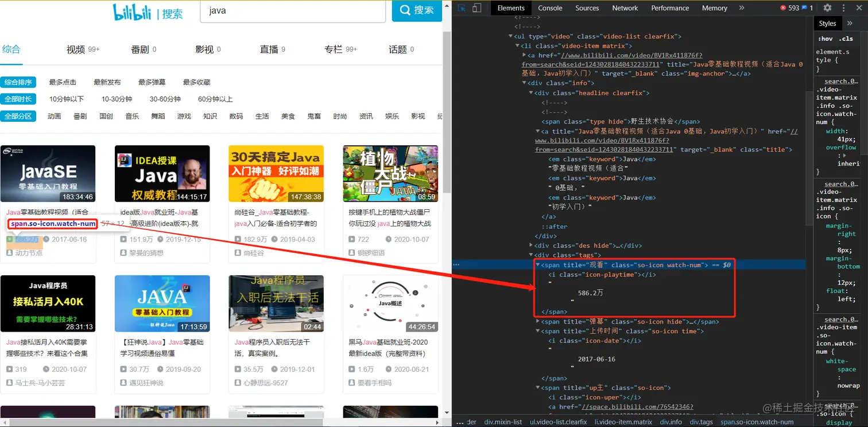The height and width of the screenshot is (427, 868).
Task: Select the 全部时长 duration filter
Action: pyautogui.click(x=18, y=99)
